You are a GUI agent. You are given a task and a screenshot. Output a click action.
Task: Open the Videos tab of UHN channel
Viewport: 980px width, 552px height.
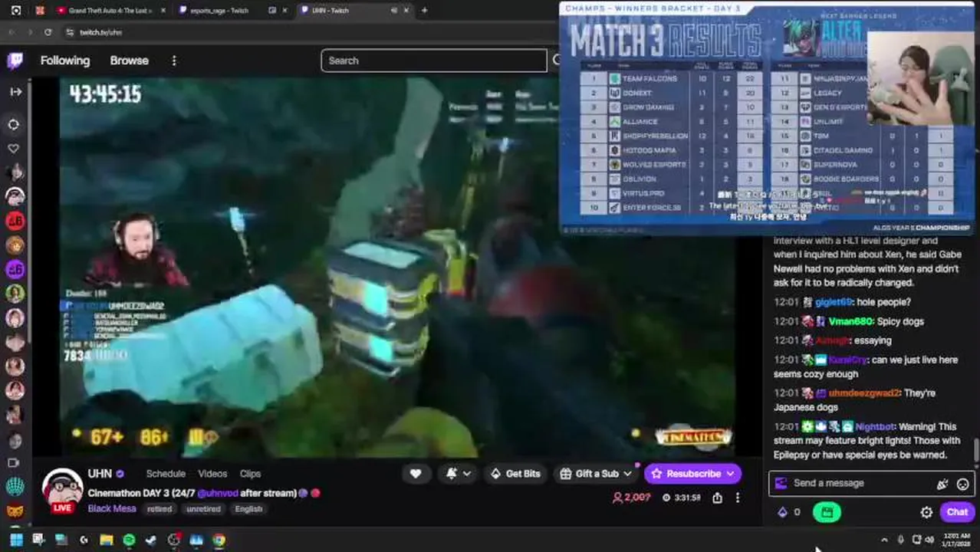pyautogui.click(x=212, y=474)
